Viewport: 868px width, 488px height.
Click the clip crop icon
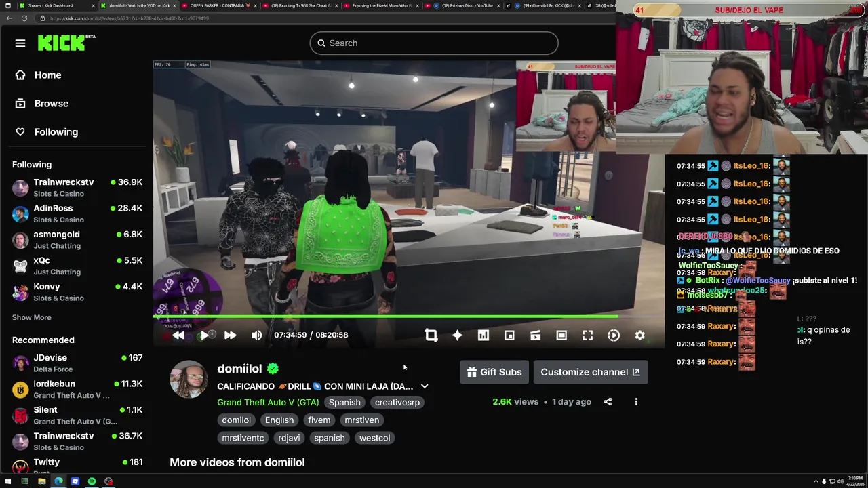coord(431,335)
